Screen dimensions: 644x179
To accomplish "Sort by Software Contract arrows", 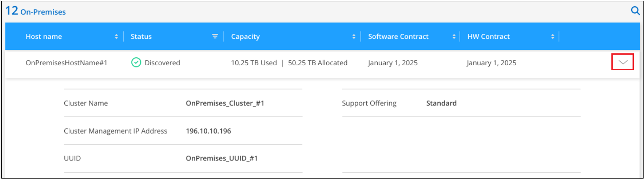I will click(454, 37).
